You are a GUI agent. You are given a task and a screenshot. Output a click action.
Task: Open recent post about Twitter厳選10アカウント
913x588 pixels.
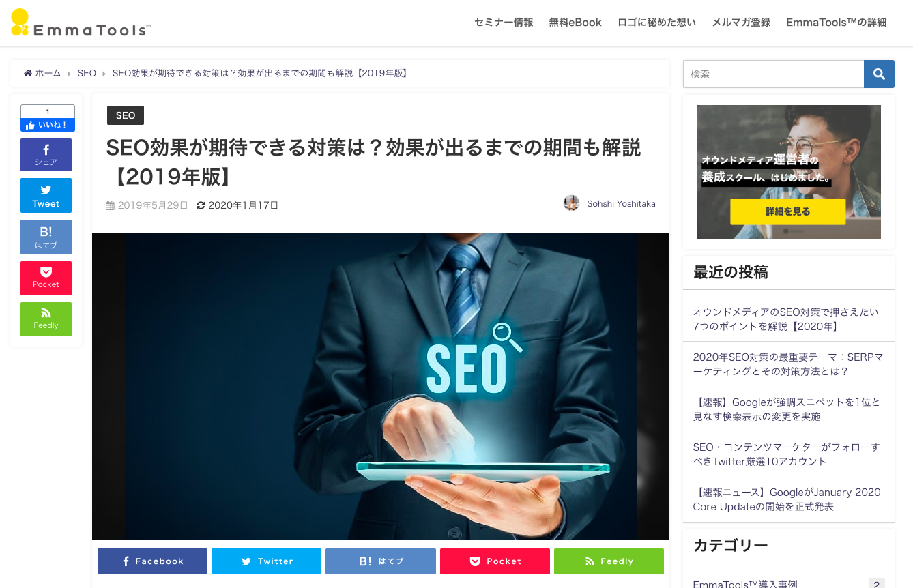point(786,454)
